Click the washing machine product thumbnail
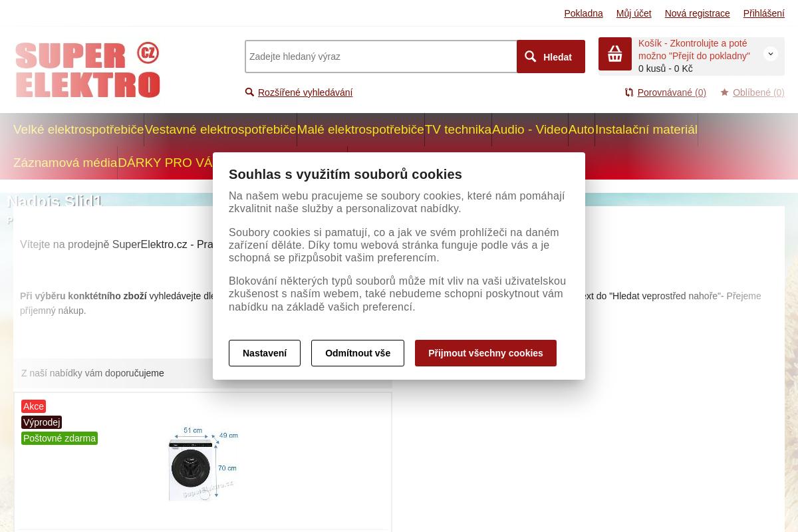Screen dimensions: 798x532 [203, 464]
